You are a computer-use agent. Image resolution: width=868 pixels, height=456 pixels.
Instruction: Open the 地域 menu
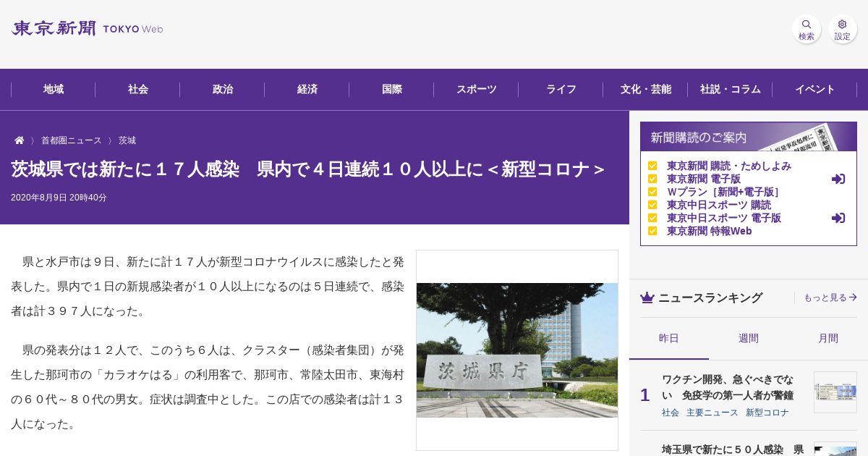click(54, 90)
